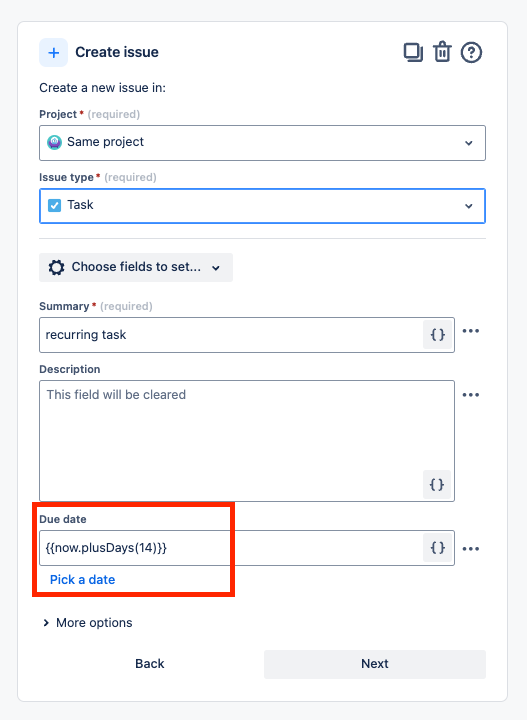Focus the Summary text field
The height and width of the screenshot is (720, 527).
click(x=232, y=335)
